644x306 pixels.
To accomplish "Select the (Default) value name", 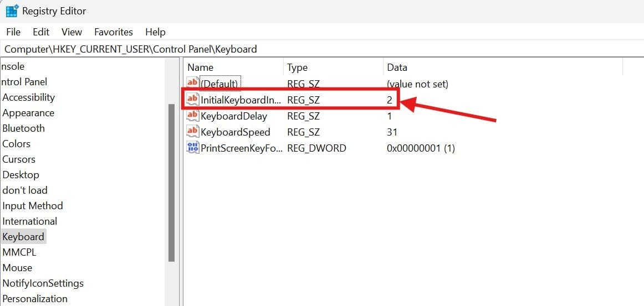I will 219,84.
